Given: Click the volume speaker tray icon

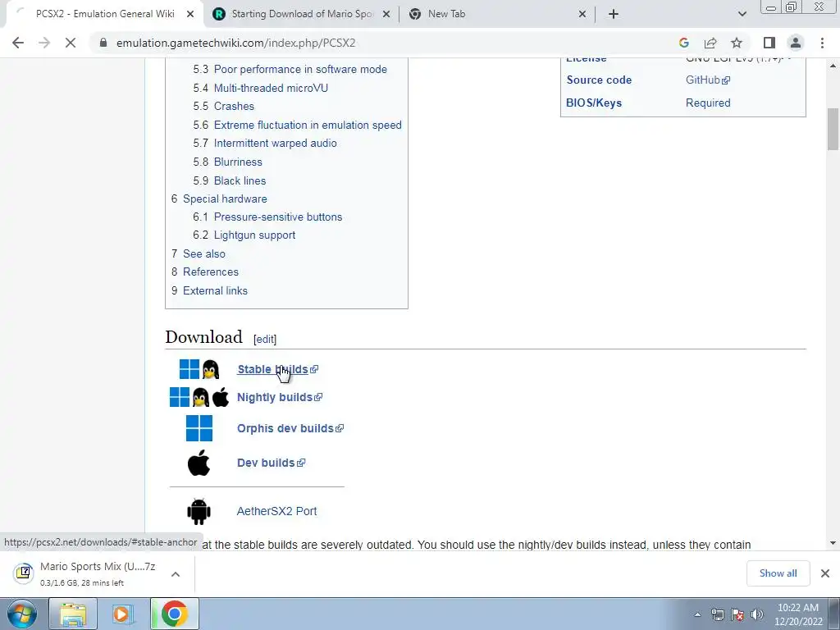Looking at the screenshot, I should [x=757, y=614].
